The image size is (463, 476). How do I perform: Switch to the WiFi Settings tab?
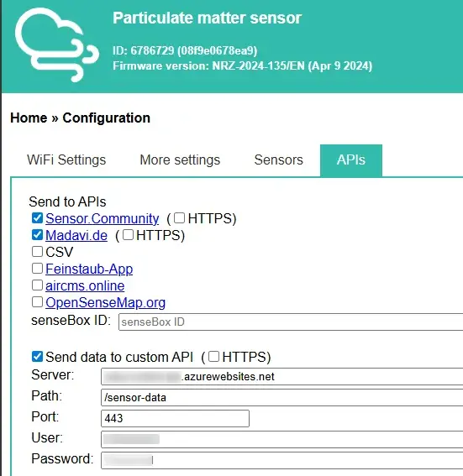pyautogui.click(x=66, y=160)
